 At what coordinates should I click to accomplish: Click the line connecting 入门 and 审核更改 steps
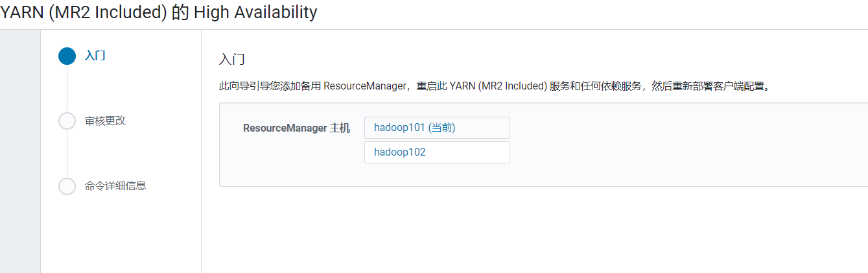(x=67, y=89)
